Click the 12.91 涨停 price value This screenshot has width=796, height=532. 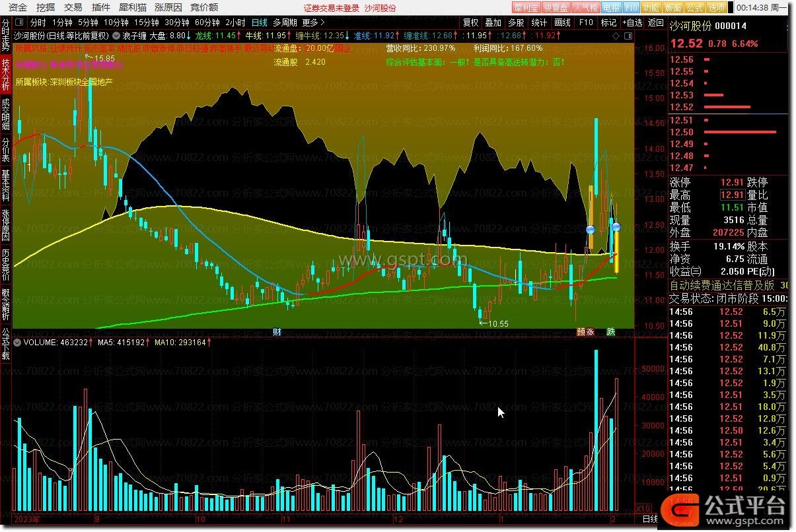731,183
